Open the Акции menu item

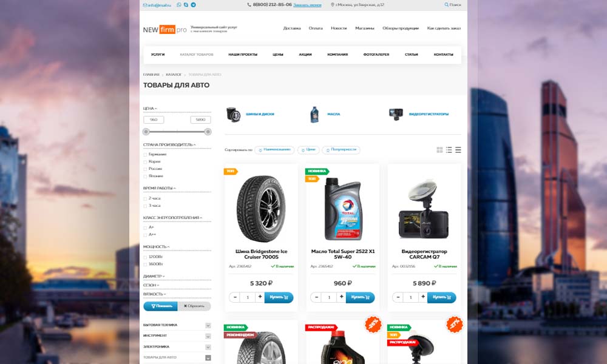(x=305, y=55)
